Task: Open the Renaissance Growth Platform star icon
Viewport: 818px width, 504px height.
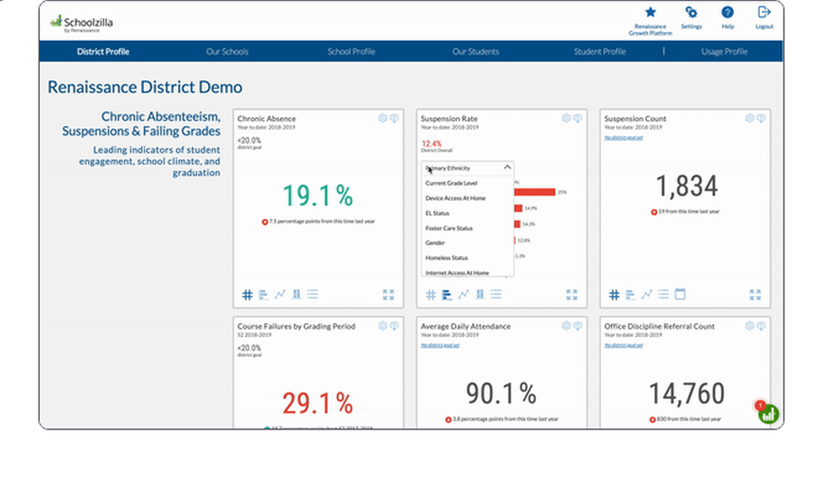Action: pos(650,12)
